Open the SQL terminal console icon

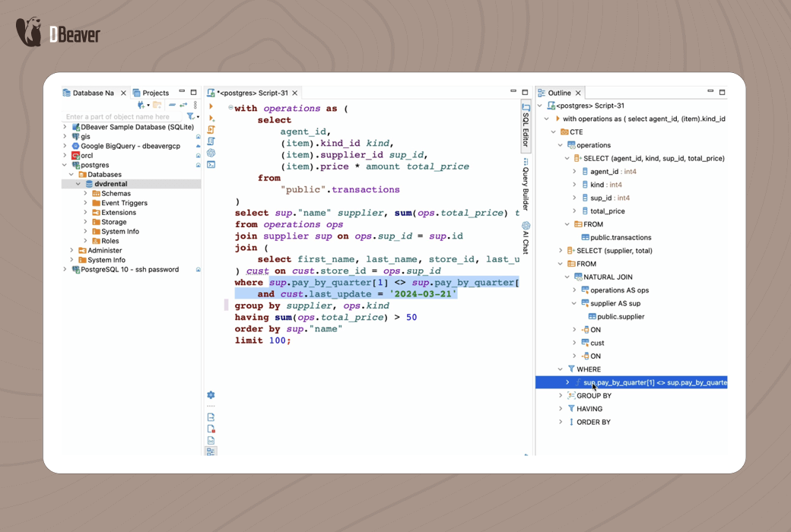[211, 164]
